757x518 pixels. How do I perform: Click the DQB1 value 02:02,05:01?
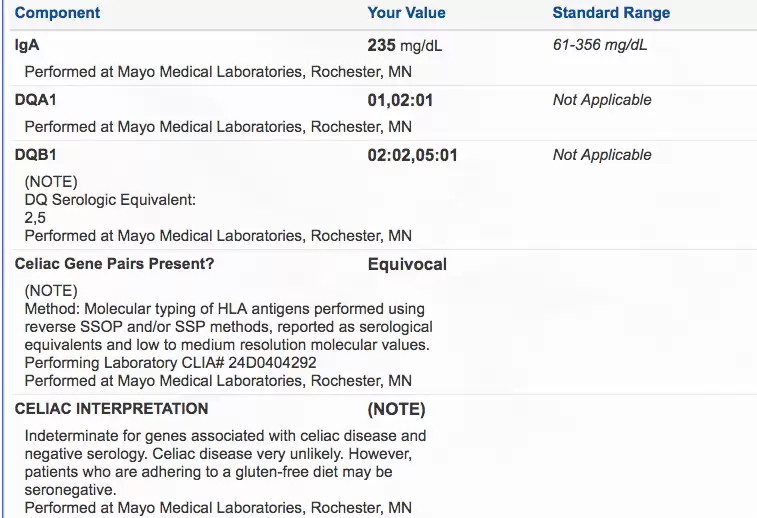point(412,155)
